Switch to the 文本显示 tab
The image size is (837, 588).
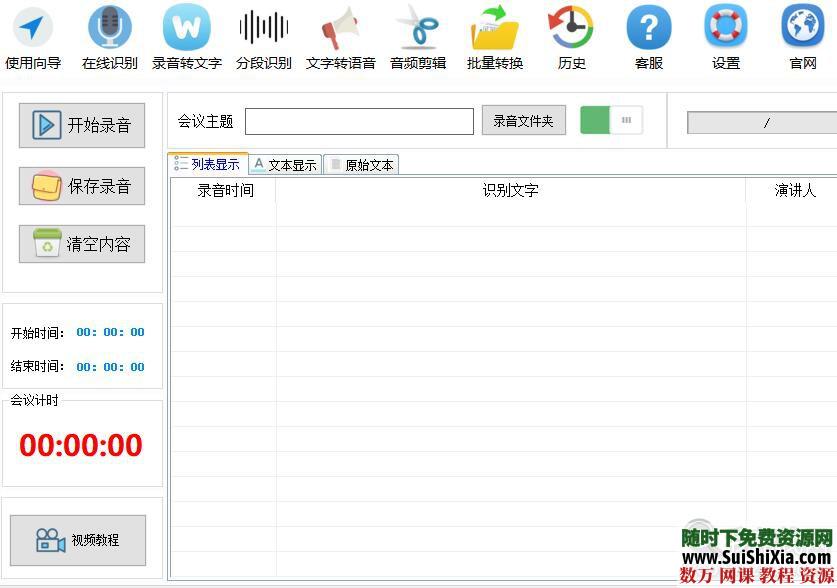coord(287,164)
